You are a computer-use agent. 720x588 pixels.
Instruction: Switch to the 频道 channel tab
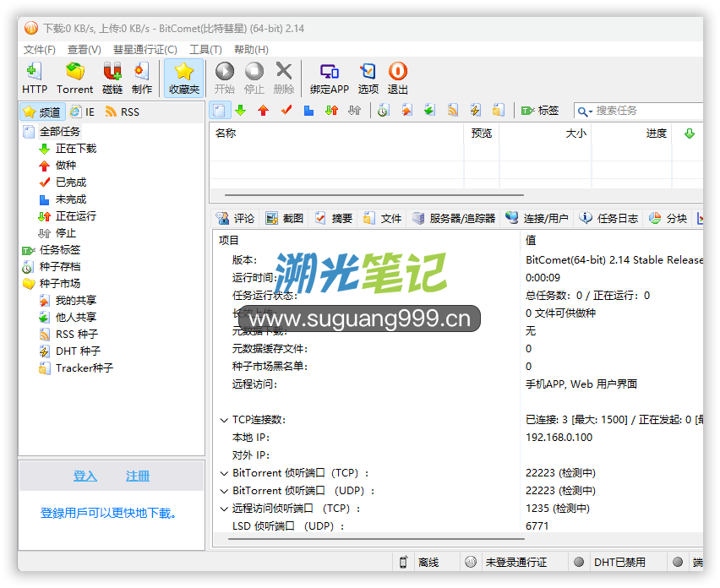(42, 112)
